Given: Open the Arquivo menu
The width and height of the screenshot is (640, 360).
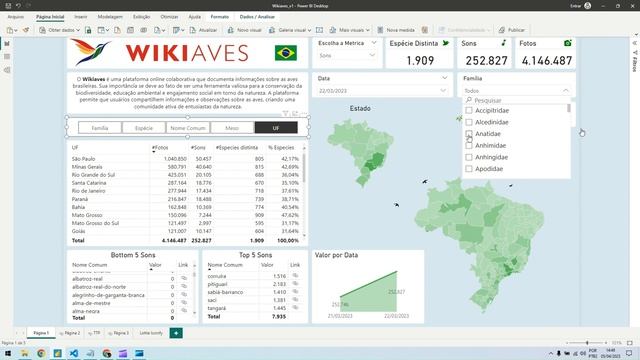Looking at the screenshot, I should coord(16,17).
